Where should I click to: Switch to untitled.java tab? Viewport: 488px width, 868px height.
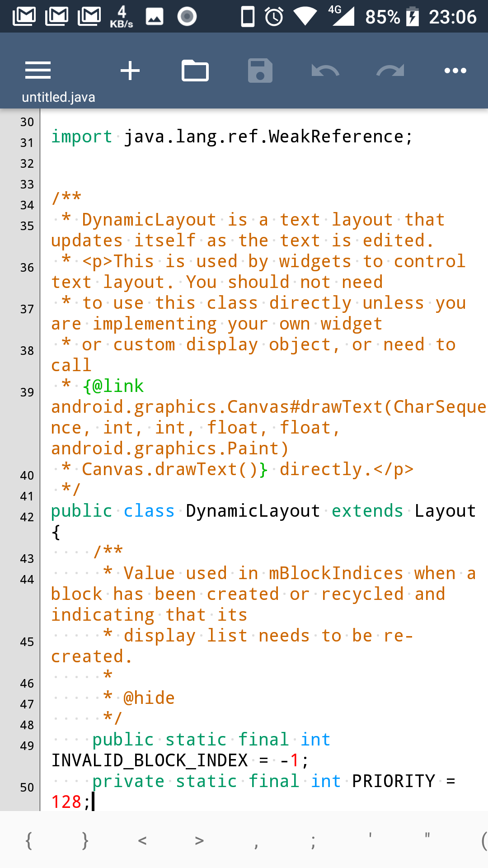point(59,97)
